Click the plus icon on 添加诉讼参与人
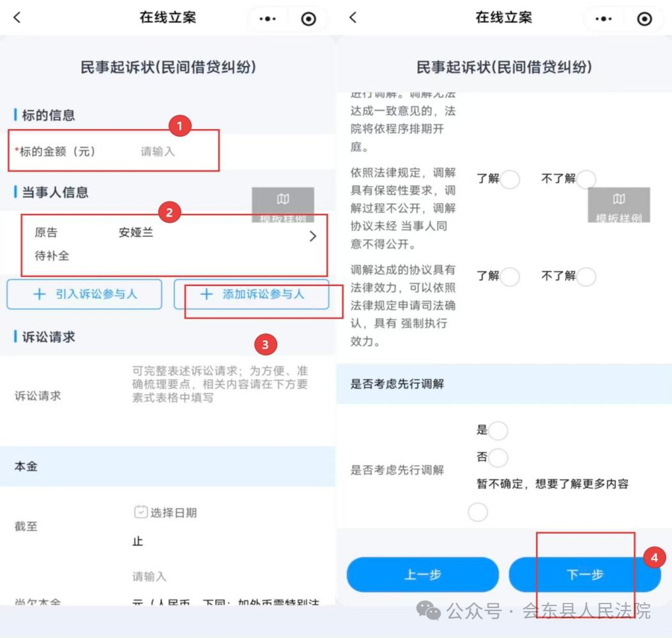Viewport: 672px width, 638px height. (x=206, y=294)
